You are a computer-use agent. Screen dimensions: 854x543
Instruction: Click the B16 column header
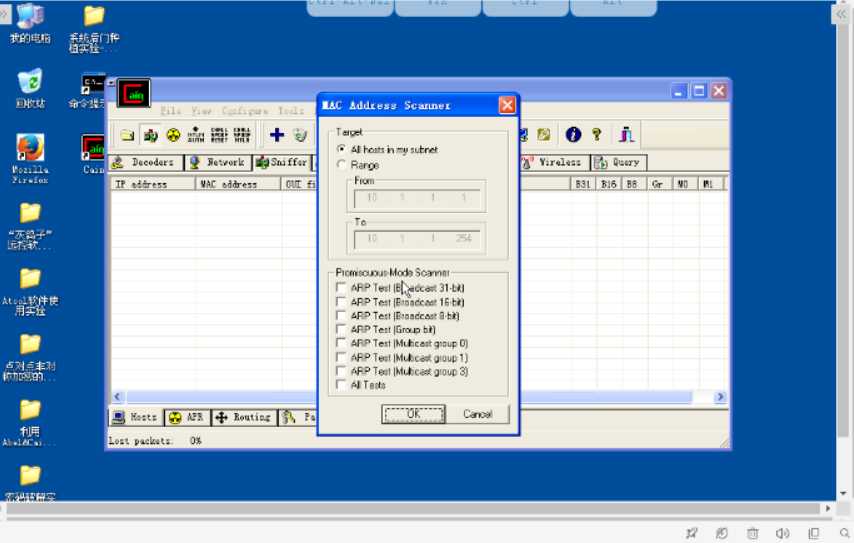(x=608, y=184)
